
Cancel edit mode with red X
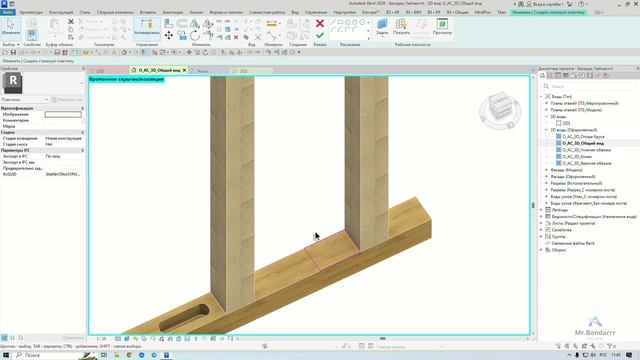320,23
